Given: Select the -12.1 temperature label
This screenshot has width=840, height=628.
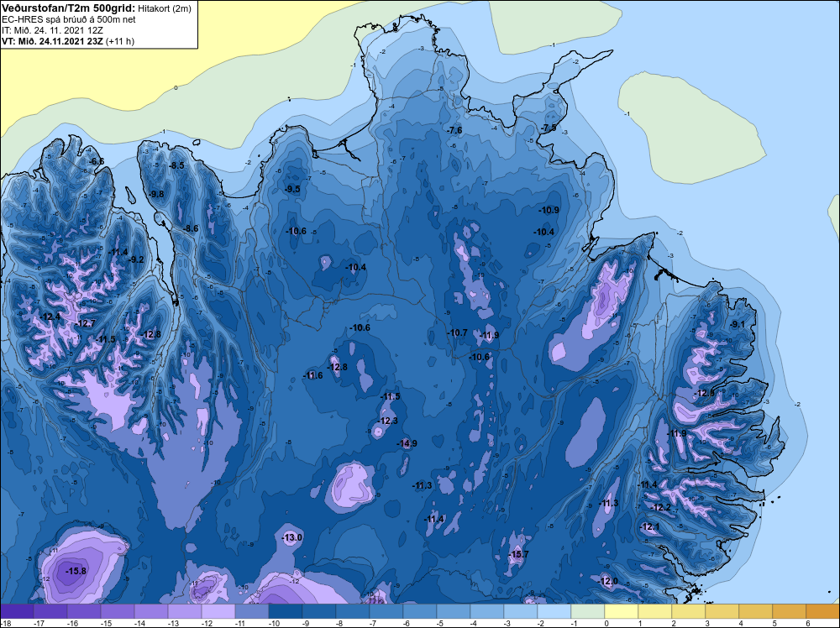Looking at the screenshot, I should click(649, 526).
